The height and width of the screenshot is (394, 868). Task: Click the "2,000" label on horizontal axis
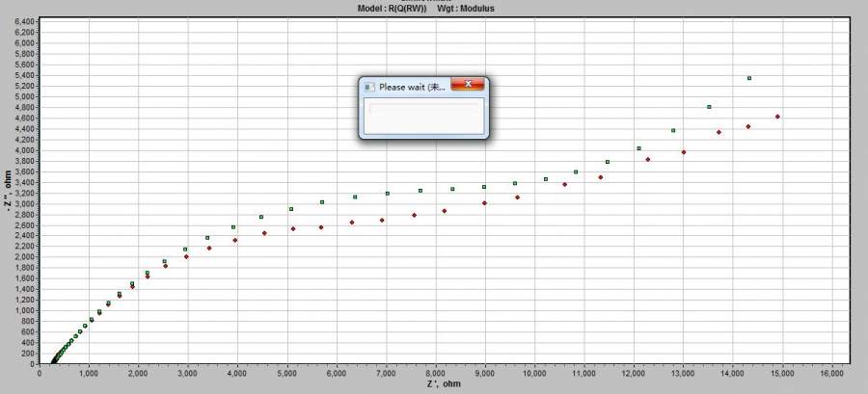138,374
